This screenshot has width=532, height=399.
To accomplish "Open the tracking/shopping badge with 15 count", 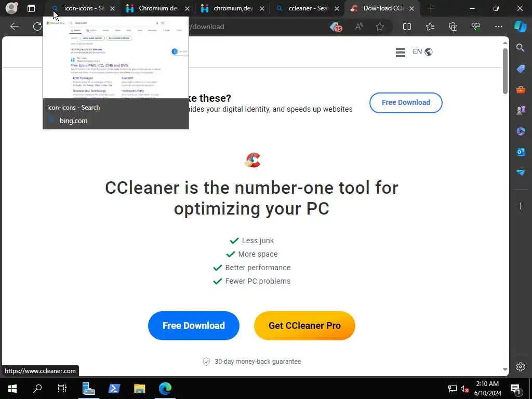I will [x=336, y=27].
